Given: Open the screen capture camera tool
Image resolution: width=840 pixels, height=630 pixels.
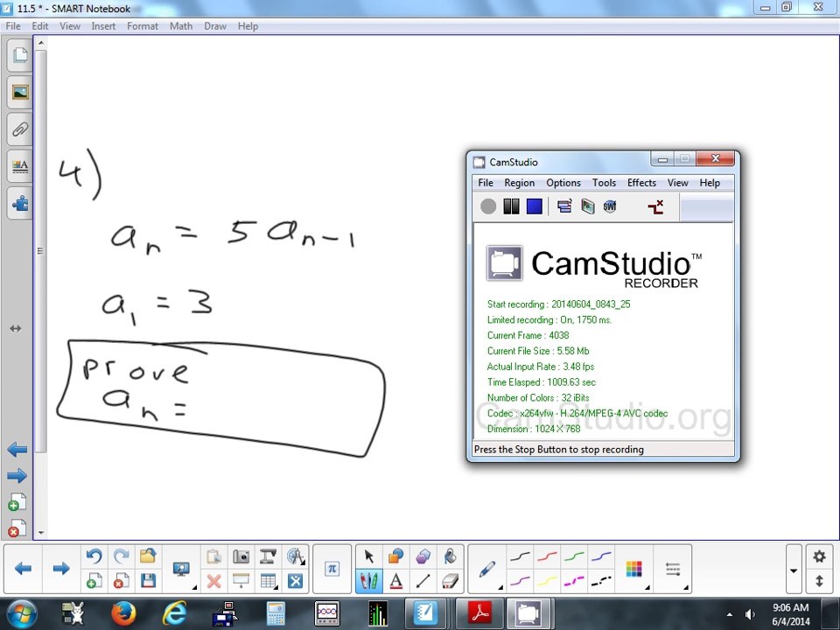Looking at the screenshot, I should point(241,556).
